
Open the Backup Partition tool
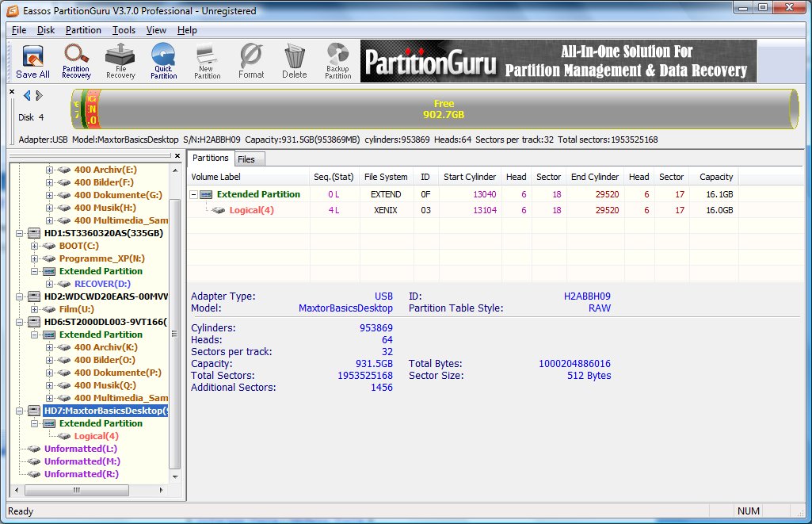point(338,61)
